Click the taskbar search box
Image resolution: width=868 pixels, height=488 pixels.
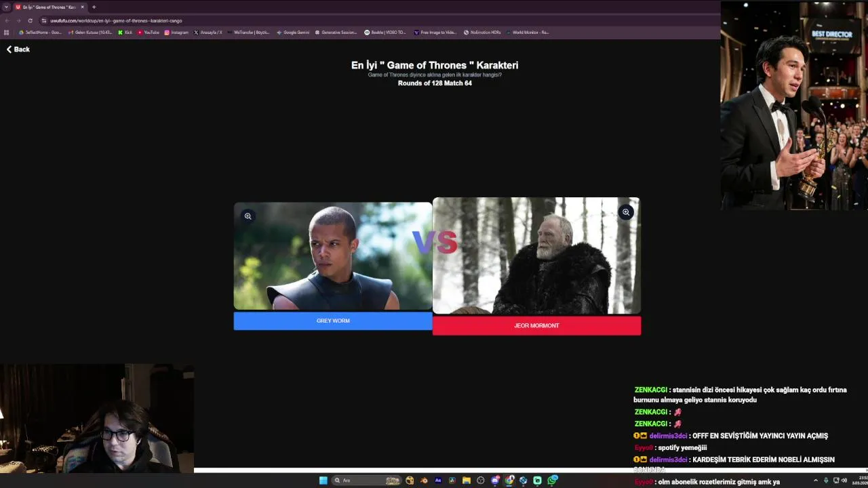pos(367,481)
